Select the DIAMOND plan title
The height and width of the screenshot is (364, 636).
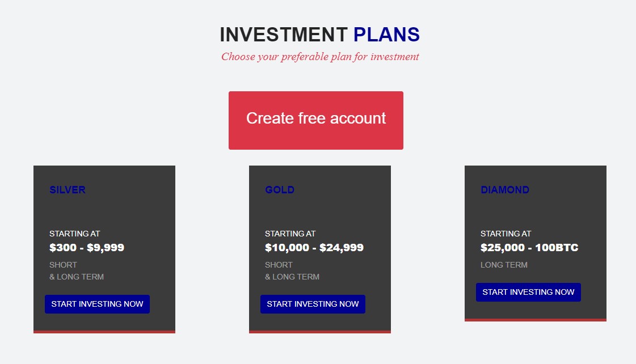505,190
